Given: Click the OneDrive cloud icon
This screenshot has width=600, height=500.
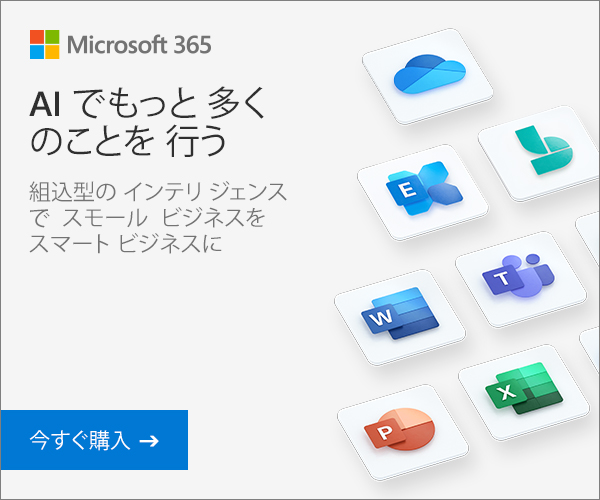Looking at the screenshot, I should 429,74.
